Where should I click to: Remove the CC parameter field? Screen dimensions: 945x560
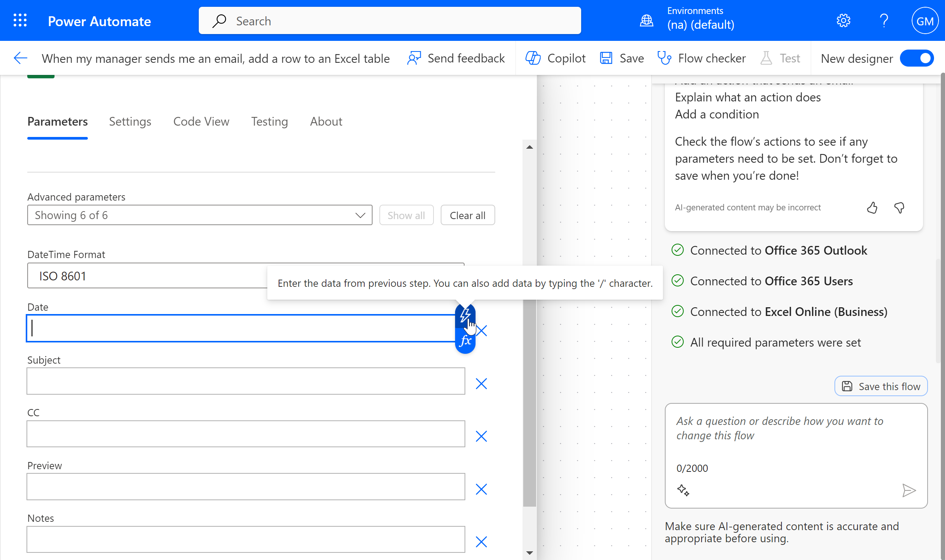point(481,436)
